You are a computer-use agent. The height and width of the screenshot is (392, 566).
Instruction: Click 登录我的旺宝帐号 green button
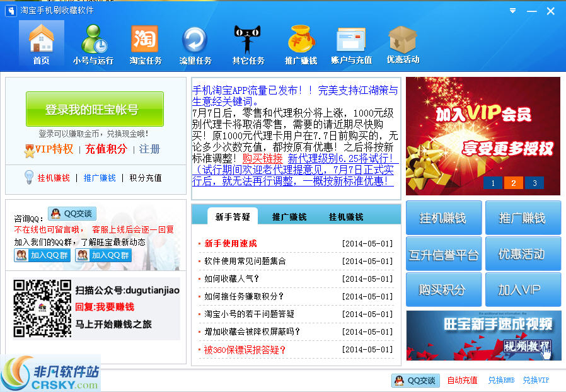pos(95,109)
